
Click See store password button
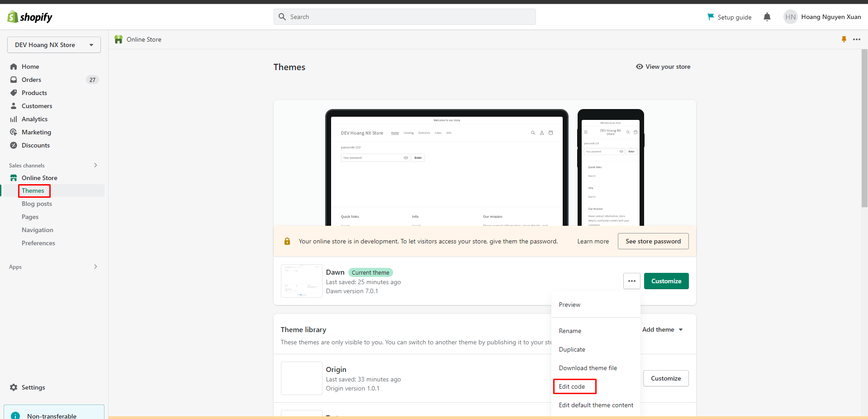653,241
